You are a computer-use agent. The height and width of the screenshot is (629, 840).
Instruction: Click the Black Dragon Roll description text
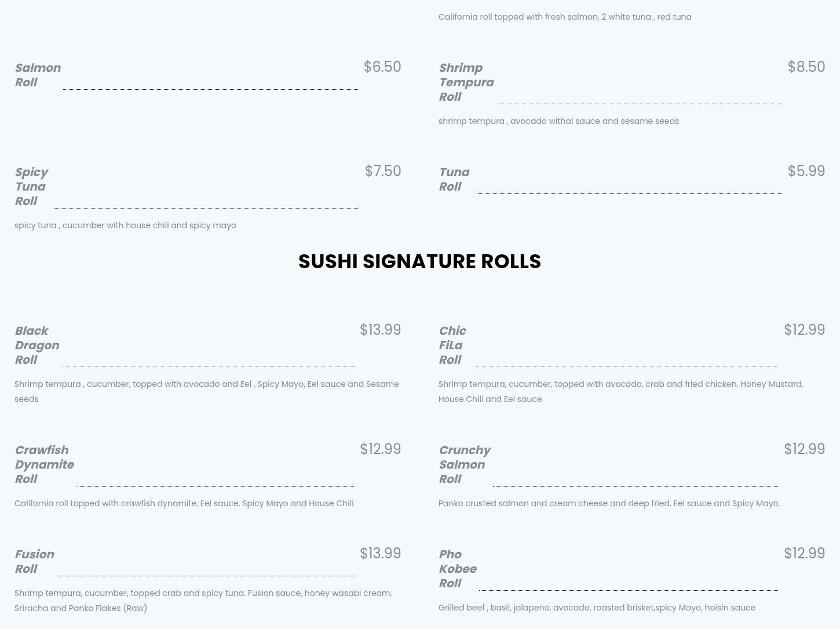click(x=206, y=391)
